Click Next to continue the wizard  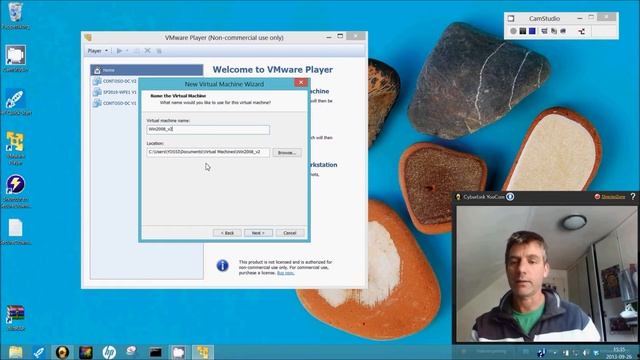pyautogui.click(x=258, y=233)
